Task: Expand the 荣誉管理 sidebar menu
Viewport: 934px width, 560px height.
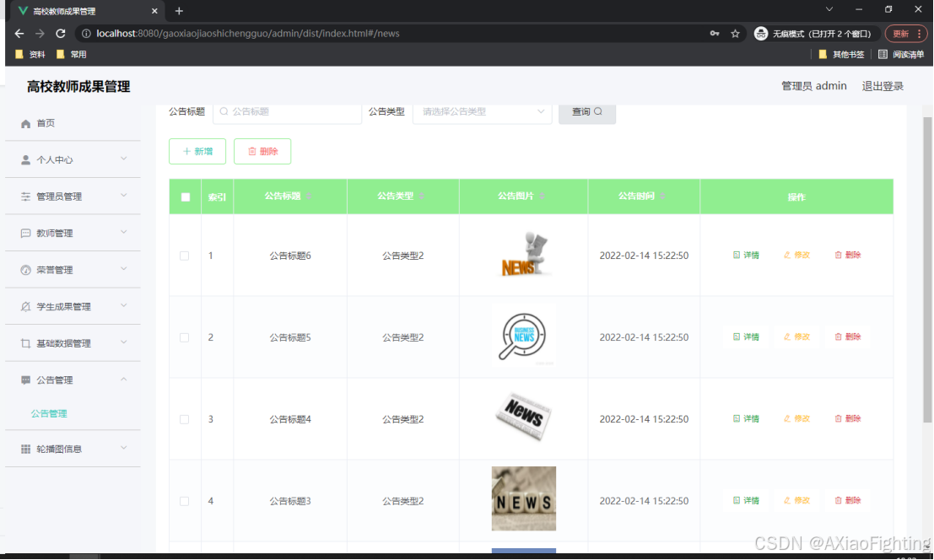Action: tap(73, 270)
